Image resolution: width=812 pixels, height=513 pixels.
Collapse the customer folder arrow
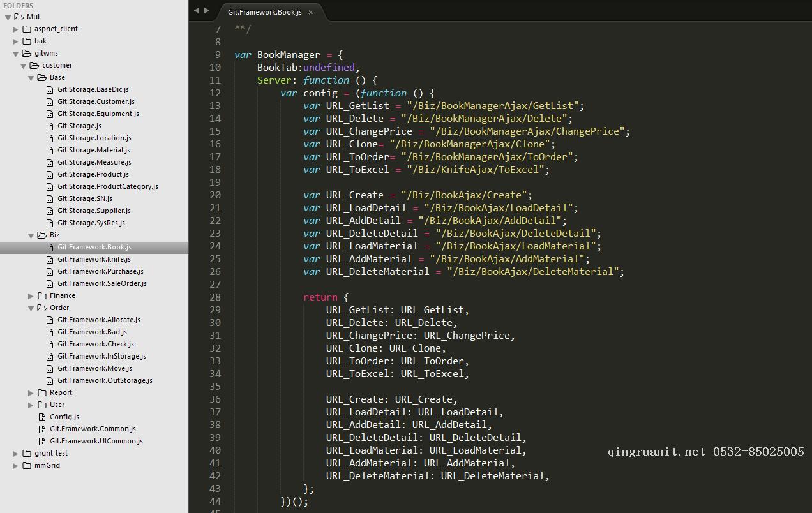[23, 65]
